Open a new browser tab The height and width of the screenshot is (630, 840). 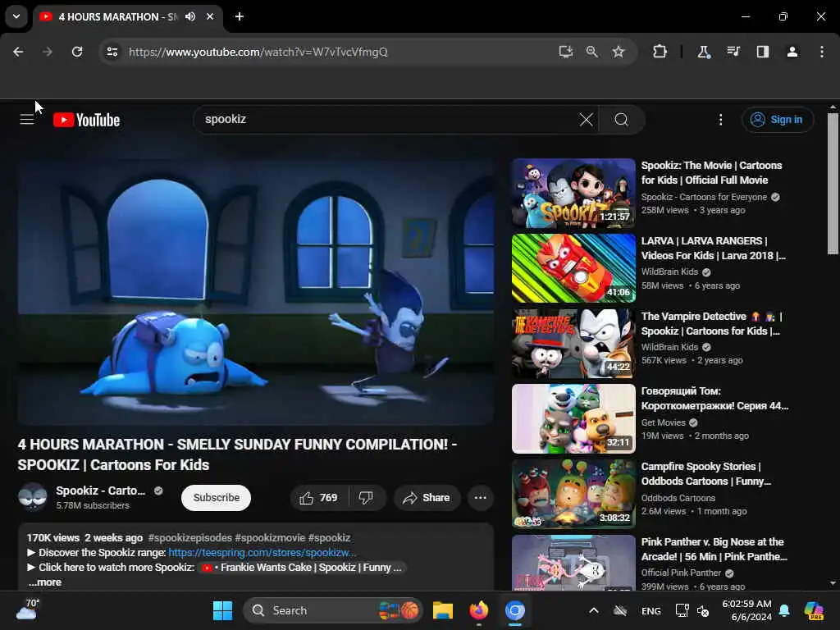tap(240, 16)
